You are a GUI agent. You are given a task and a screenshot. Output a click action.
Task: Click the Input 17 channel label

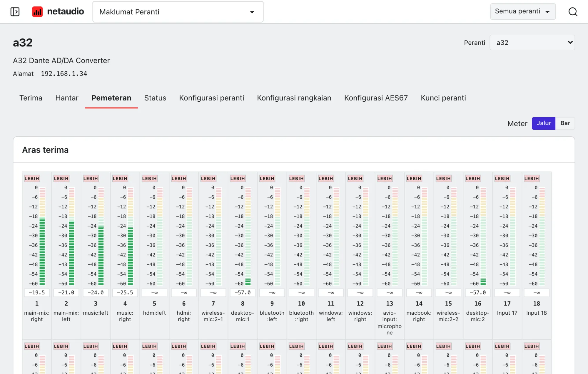[x=507, y=313]
